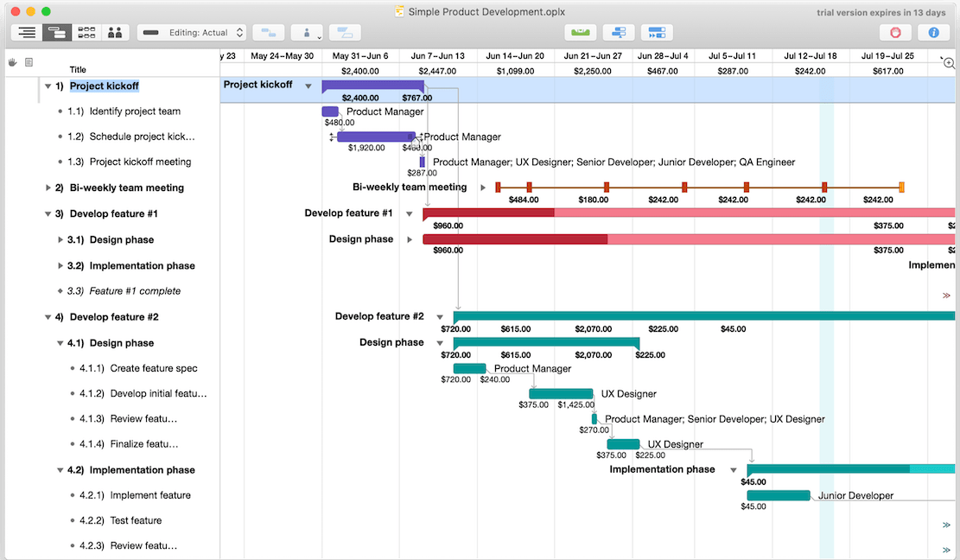Click the timeline zoom magnifier icon

(948, 63)
